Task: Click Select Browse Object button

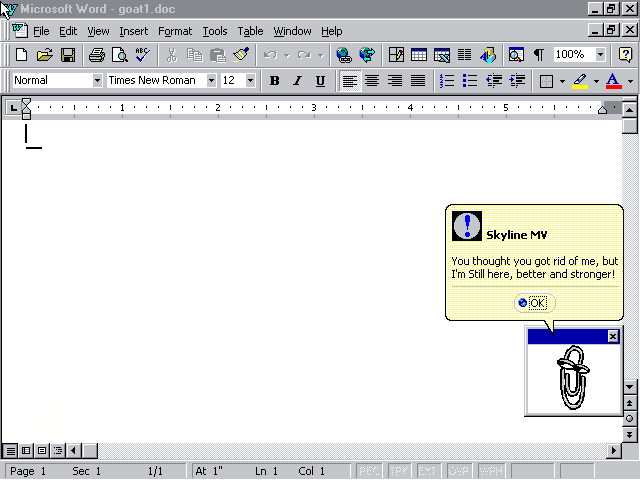Action: 629,418
